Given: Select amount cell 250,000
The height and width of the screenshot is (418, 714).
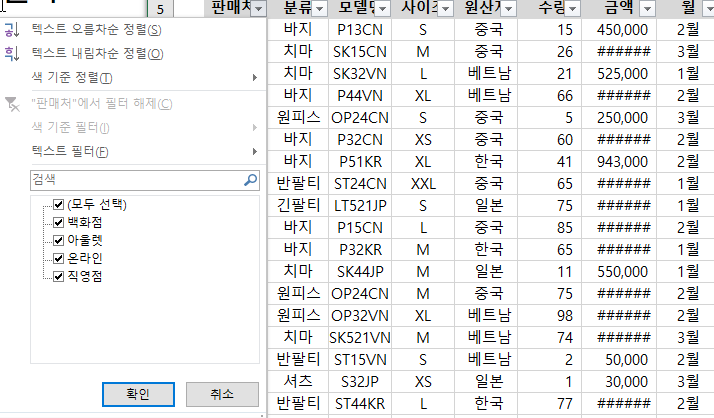Looking at the screenshot, I should [619, 118].
